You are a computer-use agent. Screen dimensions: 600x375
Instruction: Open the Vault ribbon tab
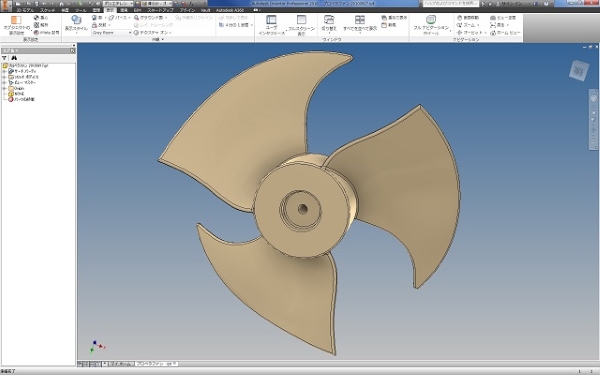pos(205,10)
